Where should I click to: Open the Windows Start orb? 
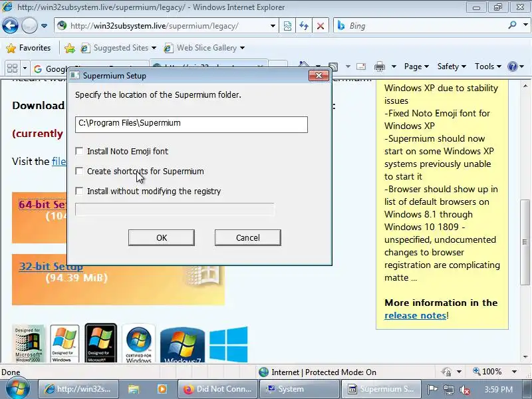[x=17, y=388]
